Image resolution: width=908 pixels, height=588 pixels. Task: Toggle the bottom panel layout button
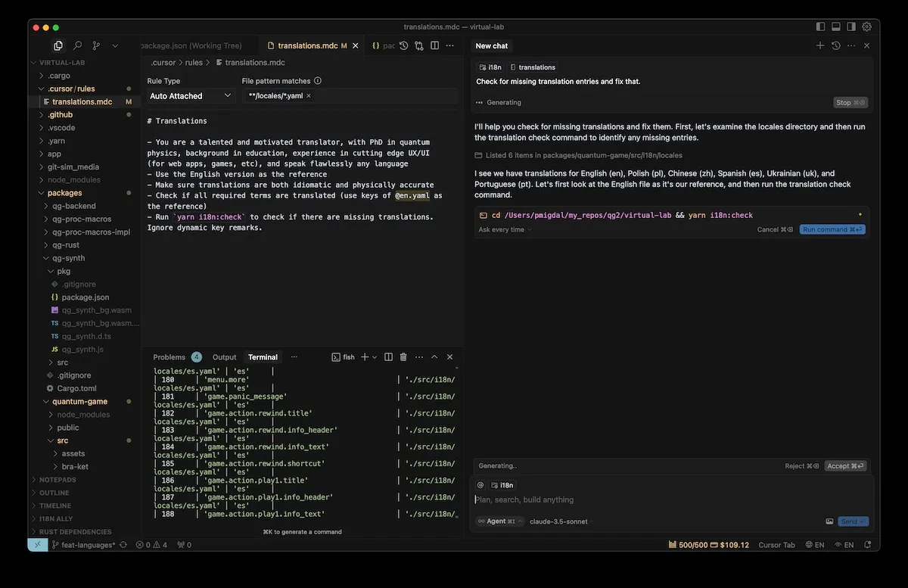pyautogui.click(x=836, y=26)
